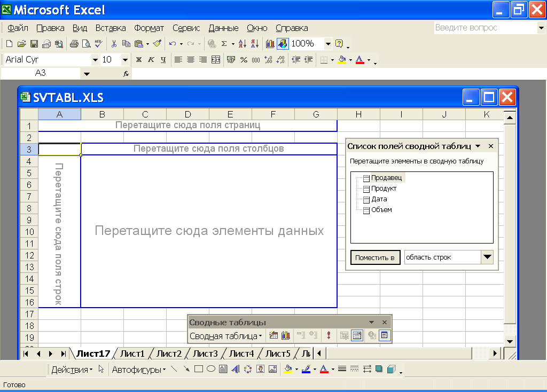547x392 pixels.
Task: Create a new workbook with the New icon
Action: [x=10, y=44]
